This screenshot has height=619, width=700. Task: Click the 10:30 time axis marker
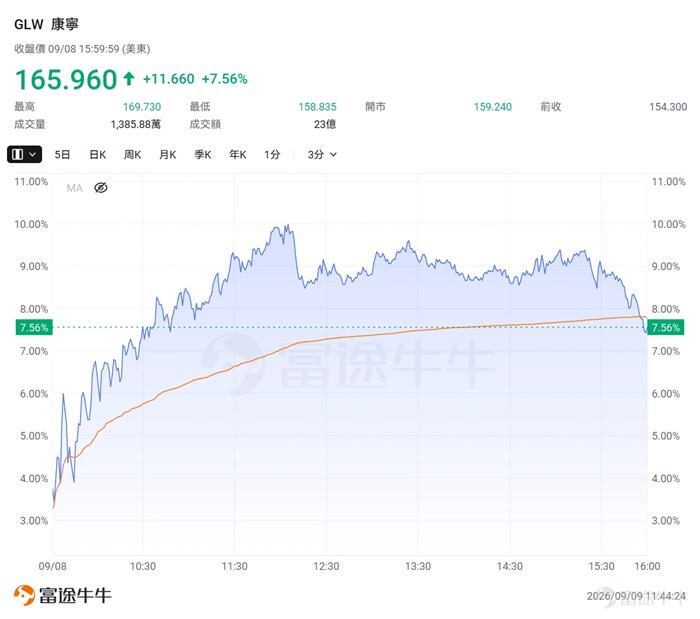[x=143, y=566]
